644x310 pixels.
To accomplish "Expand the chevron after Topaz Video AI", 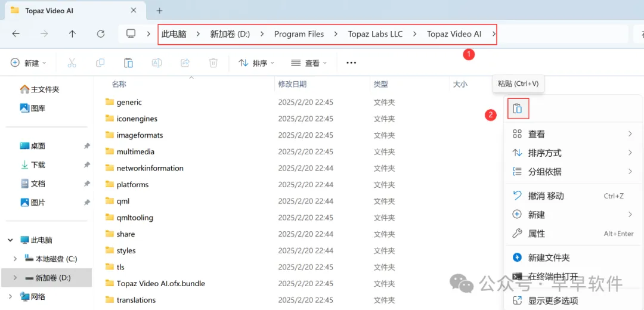I will pos(493,34).
